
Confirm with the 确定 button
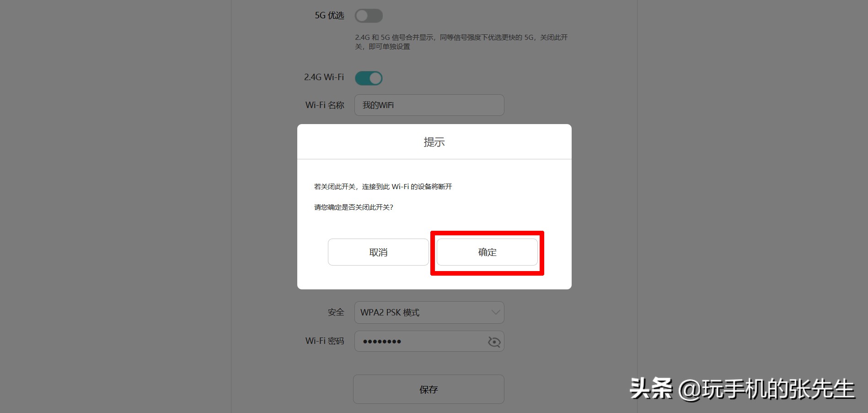[487, 252]
